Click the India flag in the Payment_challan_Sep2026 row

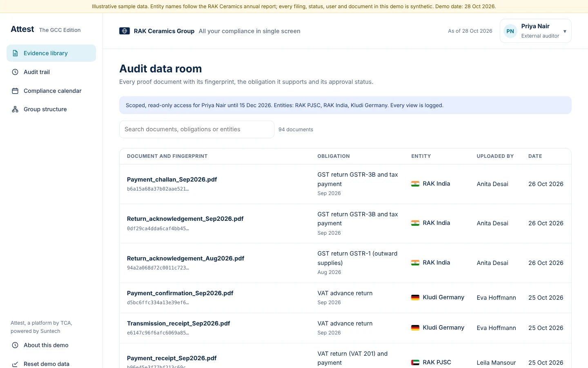point(415,184)
